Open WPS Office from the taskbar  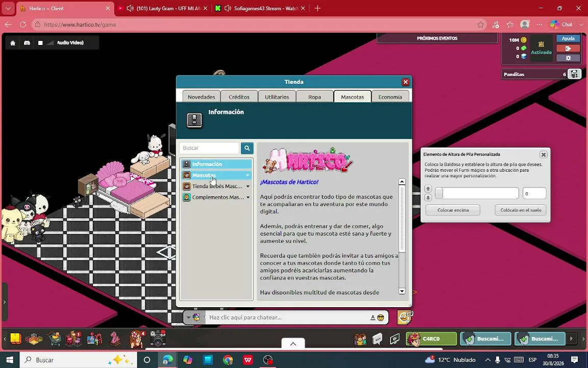click(x=248, y=360)
